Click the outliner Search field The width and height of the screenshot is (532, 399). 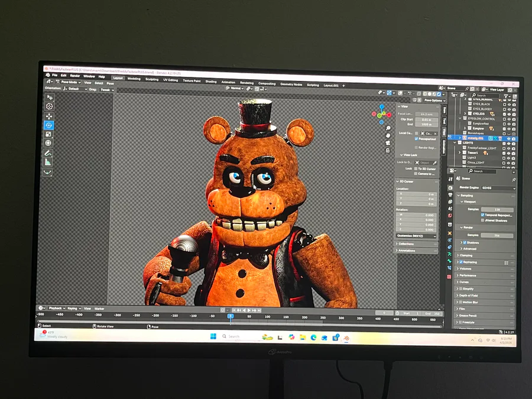486,95
